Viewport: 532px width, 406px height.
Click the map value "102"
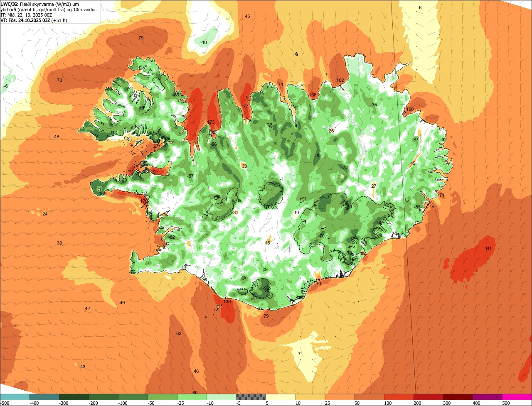point(340,80)
